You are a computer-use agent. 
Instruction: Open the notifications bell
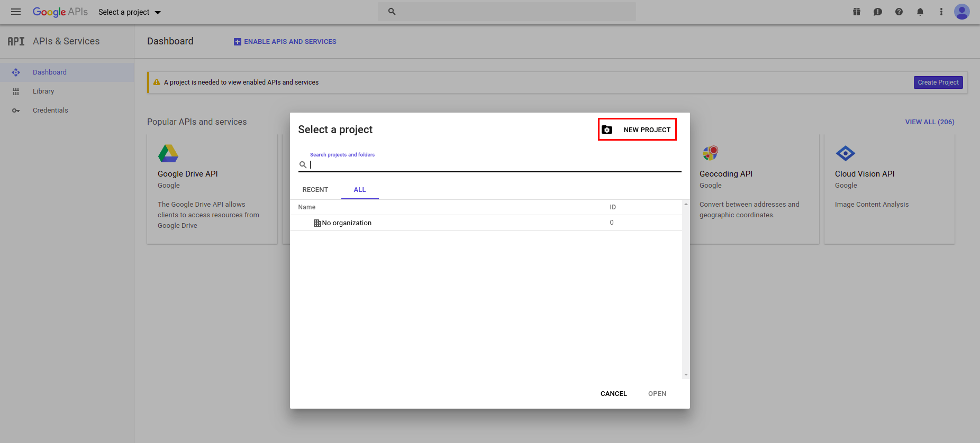tap(920, 12)
